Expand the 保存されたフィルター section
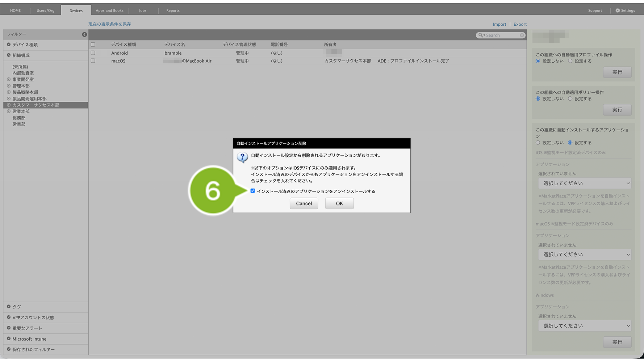 pyautogui.click(x=9, y=349)
